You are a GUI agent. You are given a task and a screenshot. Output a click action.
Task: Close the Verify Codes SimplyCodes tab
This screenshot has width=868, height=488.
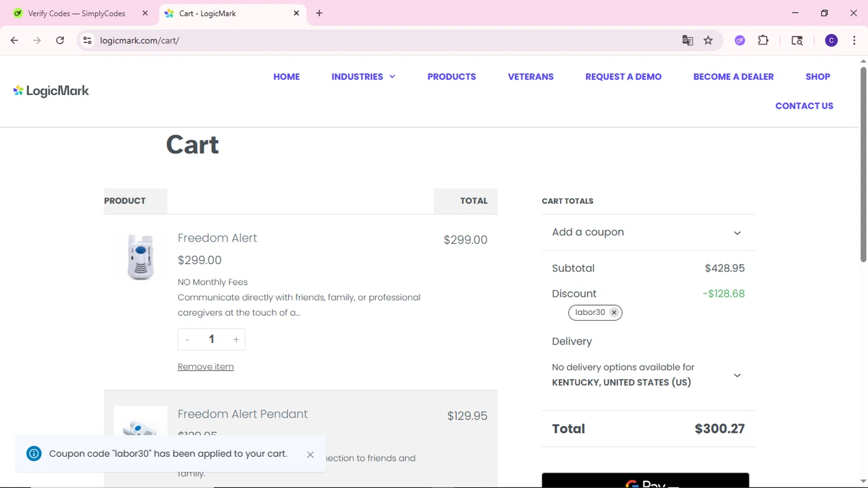[x=145, y=13]
